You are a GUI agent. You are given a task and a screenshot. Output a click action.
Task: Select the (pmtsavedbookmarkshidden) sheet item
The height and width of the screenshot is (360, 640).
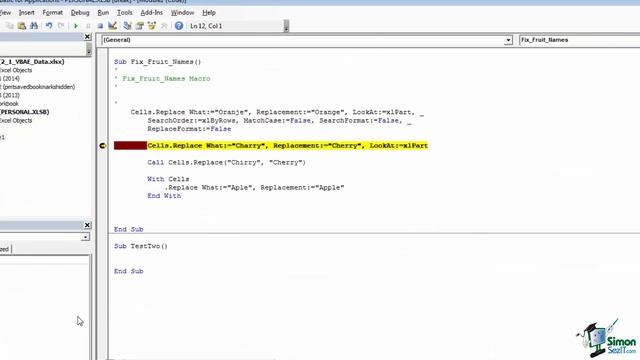pyautogui.click(x=38, y=87)
